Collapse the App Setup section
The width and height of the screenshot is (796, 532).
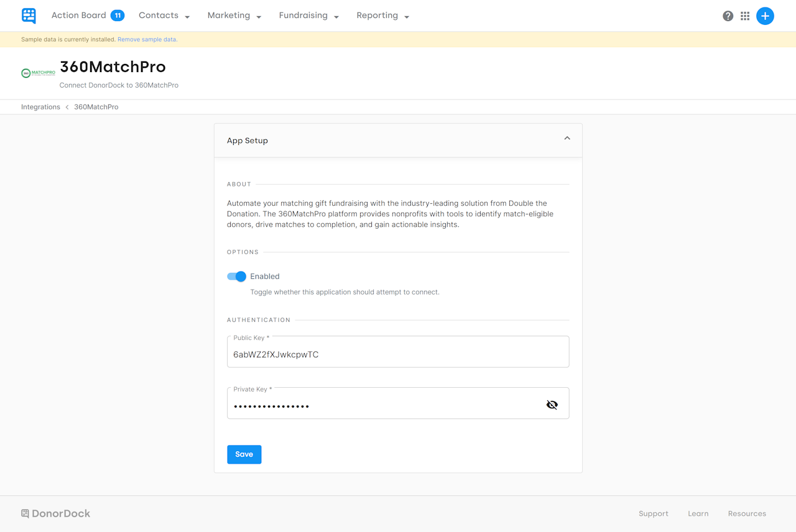pyautogui.click(x=567, y=138)
